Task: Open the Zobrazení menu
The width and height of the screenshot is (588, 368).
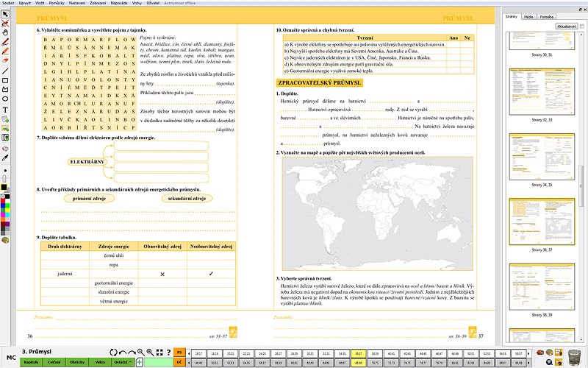Action: [x=98, y=3]
